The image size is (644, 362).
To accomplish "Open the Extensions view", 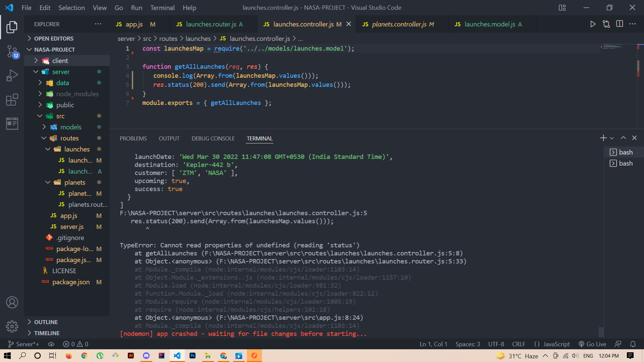I will point(12,100).
